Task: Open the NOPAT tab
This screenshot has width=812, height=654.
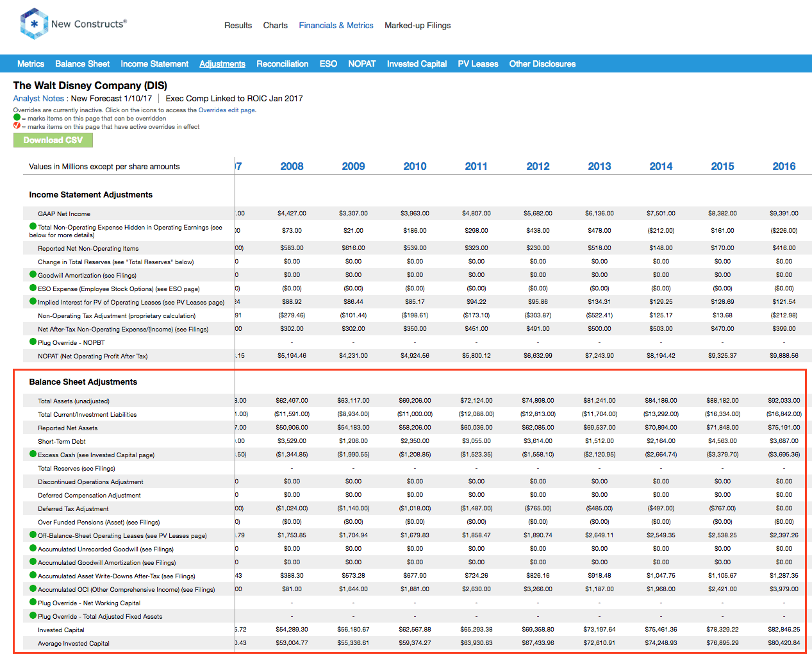Action: [362, 63]
